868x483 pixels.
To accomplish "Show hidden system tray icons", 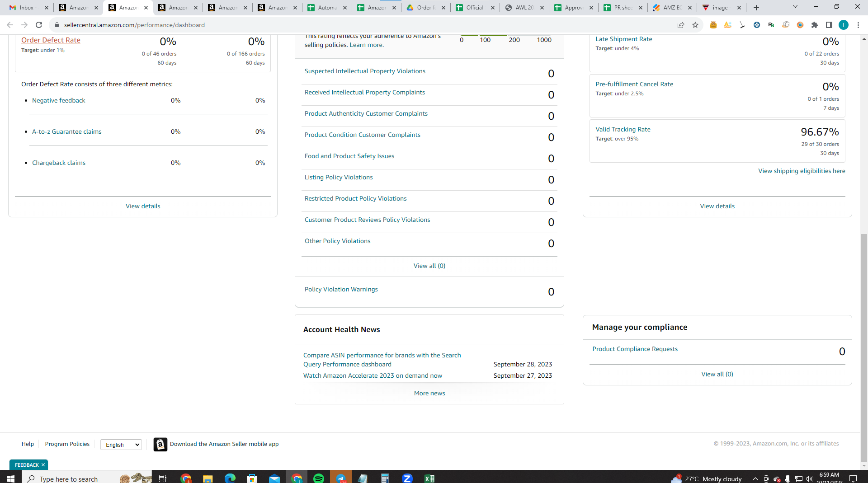I will tap(755, 479).
